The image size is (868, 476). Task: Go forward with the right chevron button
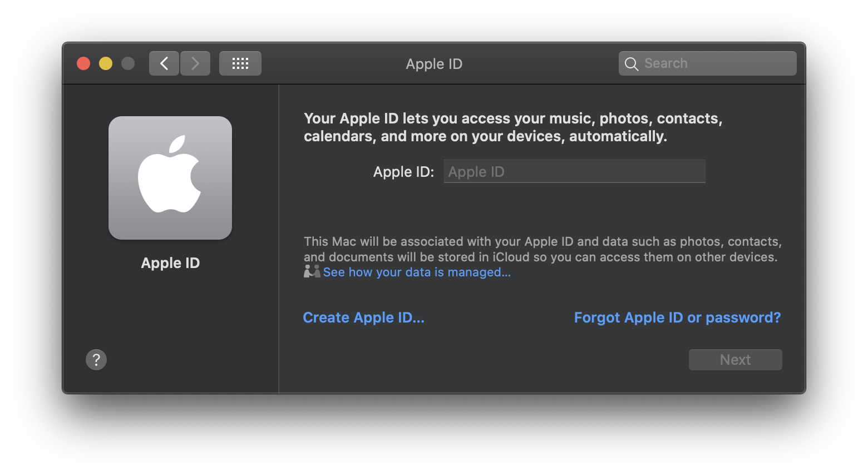[195, 63]
